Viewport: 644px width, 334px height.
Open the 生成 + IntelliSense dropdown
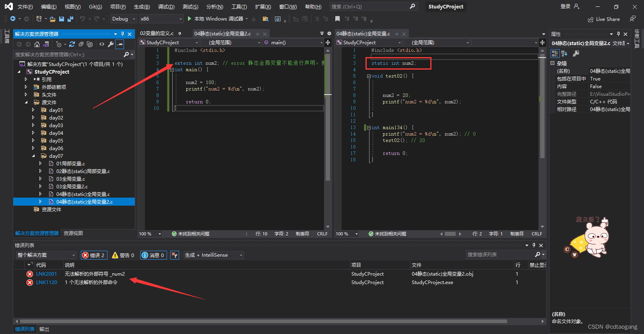(x=214, y=255)
